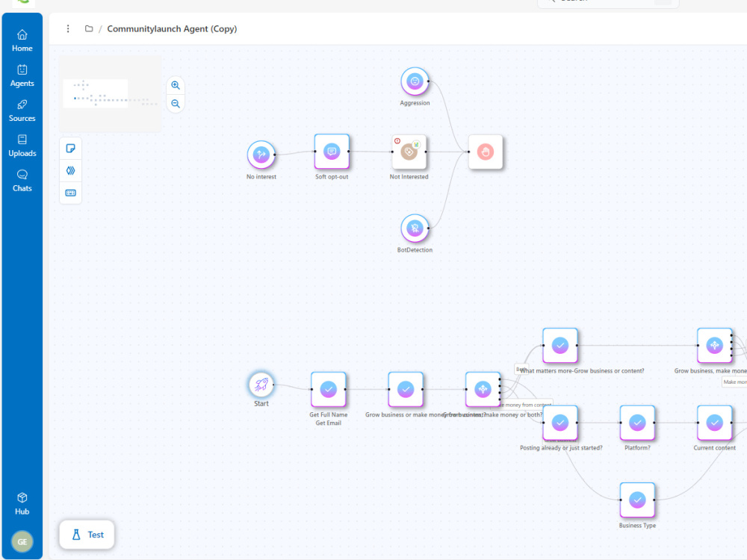This screenshot has width=747, height=560.
Task: Select the No interest node
Action: tap(261, 155)
